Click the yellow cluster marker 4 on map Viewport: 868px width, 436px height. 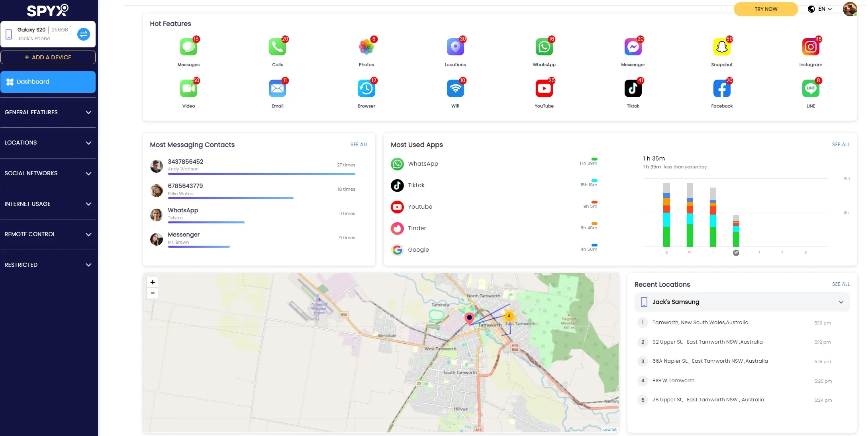(509, 316)
